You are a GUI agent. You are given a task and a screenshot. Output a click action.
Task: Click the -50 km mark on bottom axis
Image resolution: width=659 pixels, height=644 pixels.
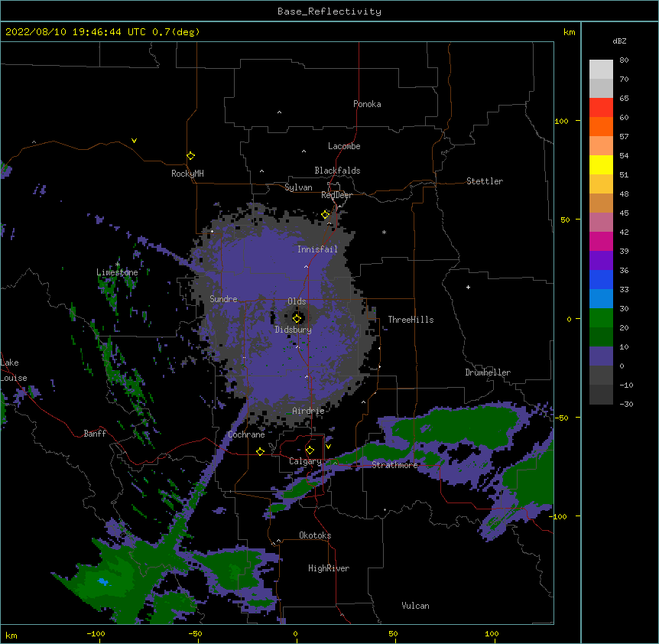pyautogui.click(x=195, y=634)
